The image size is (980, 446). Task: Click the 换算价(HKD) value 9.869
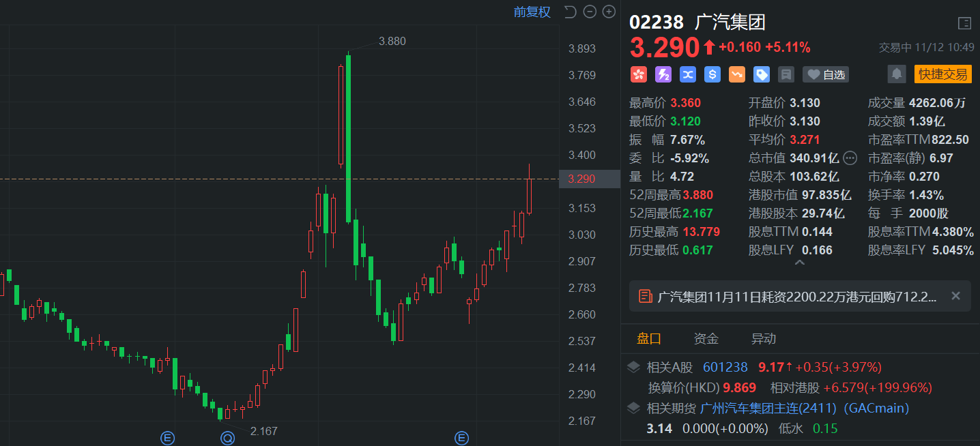pos(740,388)
